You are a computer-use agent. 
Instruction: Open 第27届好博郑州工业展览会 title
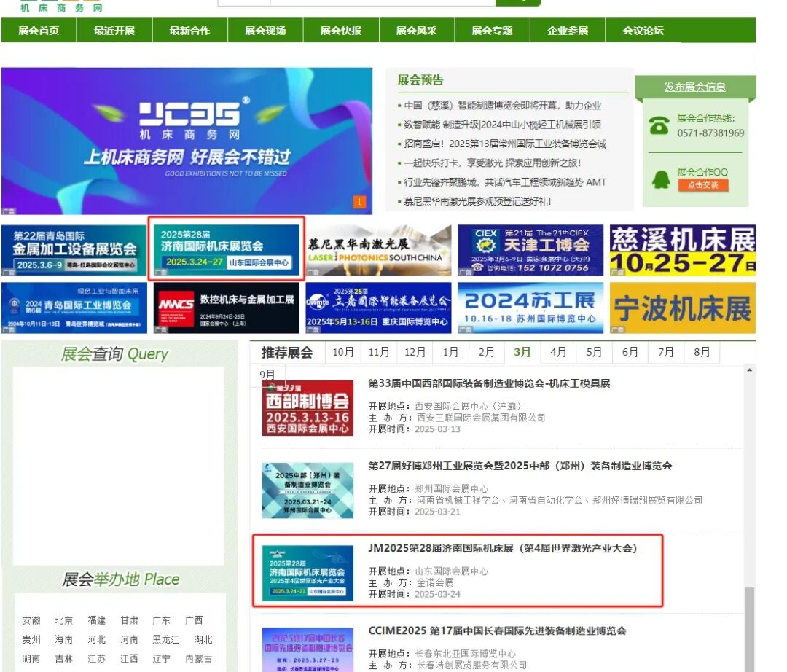pyautogui.click(x=520, y=466)
